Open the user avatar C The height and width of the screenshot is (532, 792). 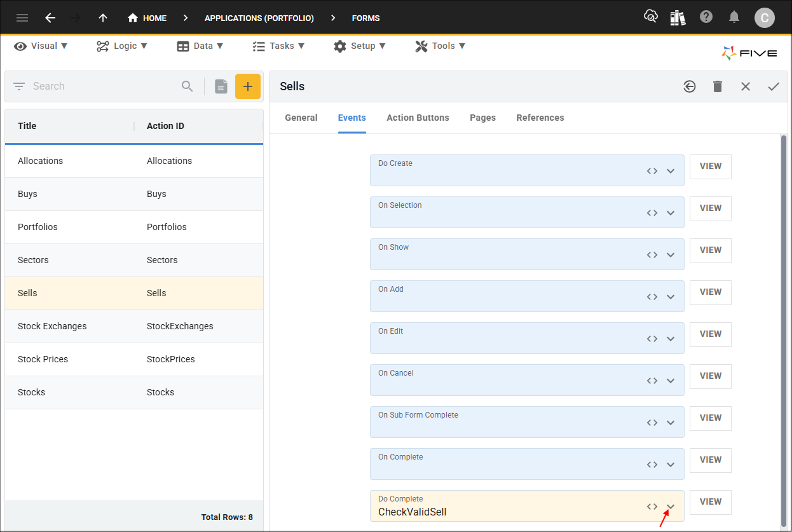(765, 18)
